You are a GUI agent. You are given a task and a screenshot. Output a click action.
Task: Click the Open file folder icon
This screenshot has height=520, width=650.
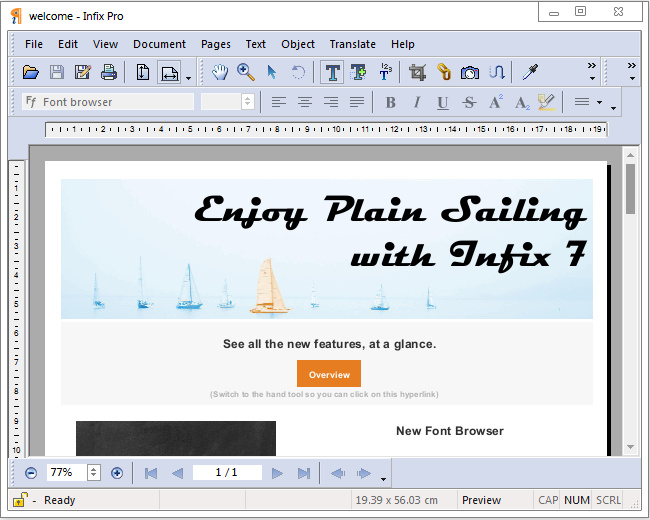tap(31, 72)
